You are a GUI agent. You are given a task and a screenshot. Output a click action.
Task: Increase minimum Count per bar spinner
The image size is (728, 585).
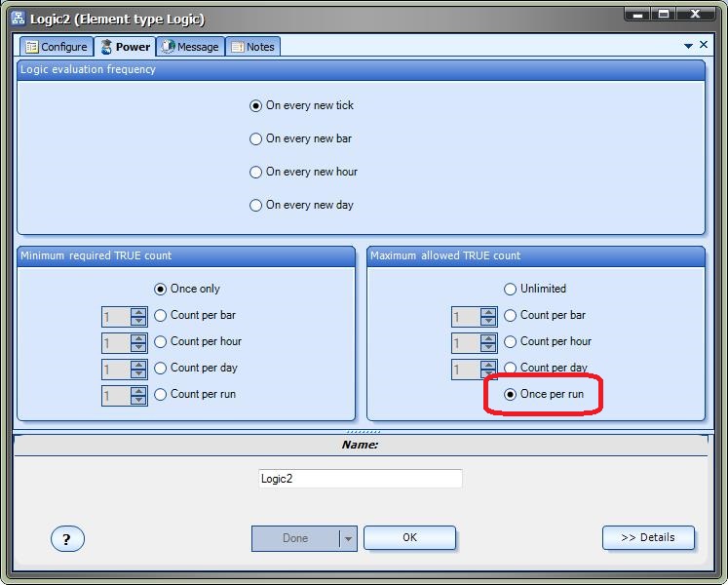[138, 312]
